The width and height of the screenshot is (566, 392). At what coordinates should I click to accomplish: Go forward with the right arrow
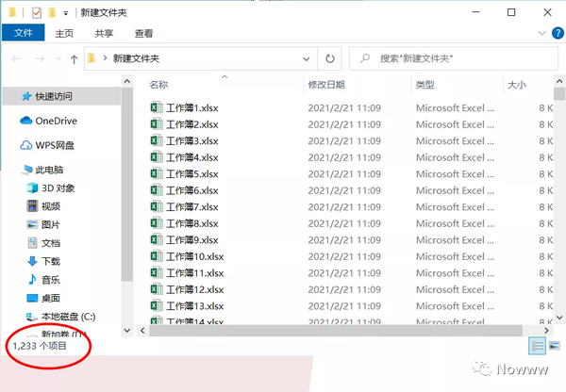click(x=40, y=58)
